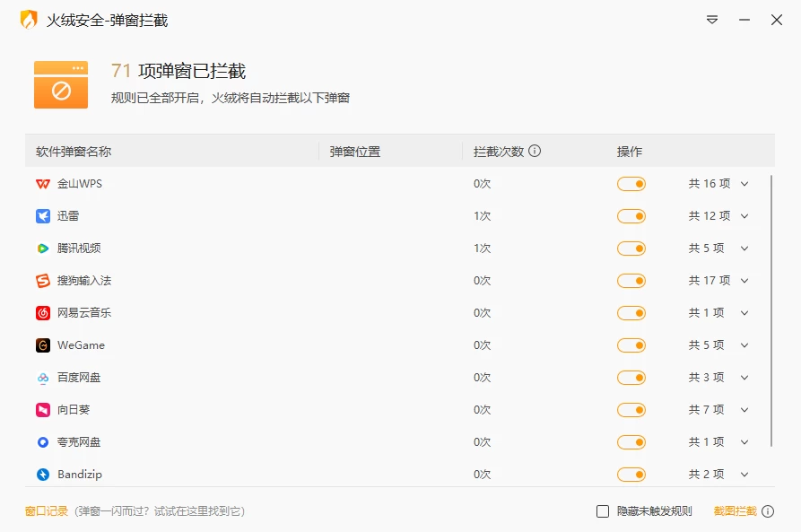
Task: Toggle the 百度网盘 blocking switch
Action: pyautogui.click(x=631, y=377)
